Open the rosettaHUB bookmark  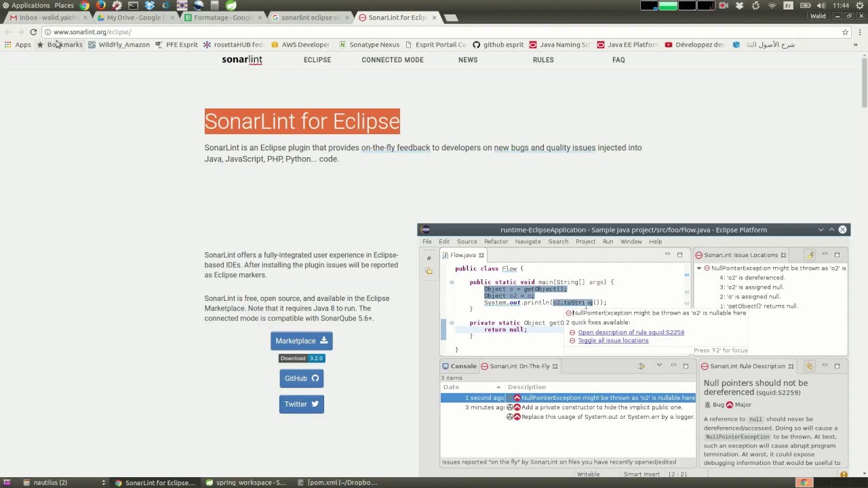233,45
